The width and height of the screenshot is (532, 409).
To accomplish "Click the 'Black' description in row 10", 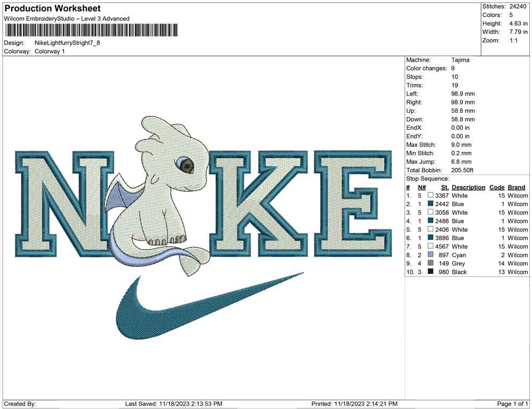I will click(x=459, y=272).
